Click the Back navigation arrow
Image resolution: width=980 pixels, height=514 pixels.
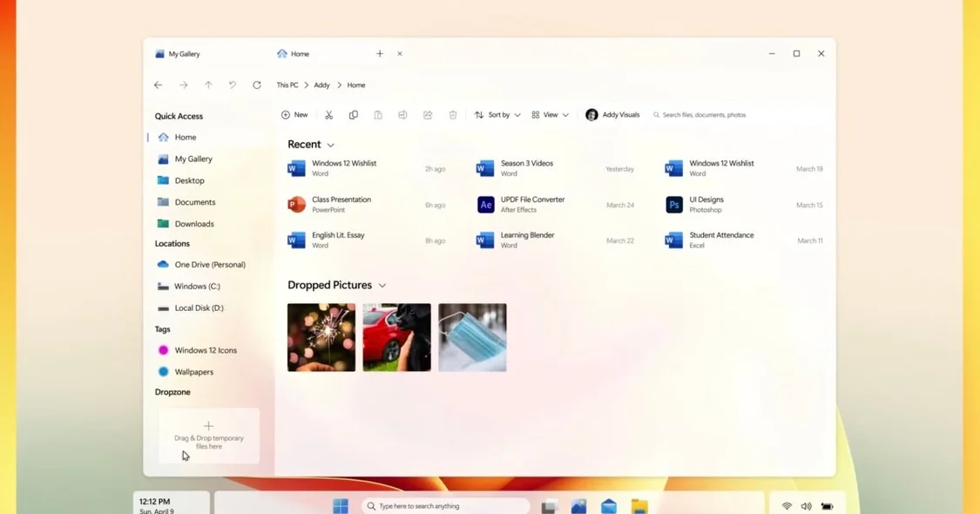point(159,85)
